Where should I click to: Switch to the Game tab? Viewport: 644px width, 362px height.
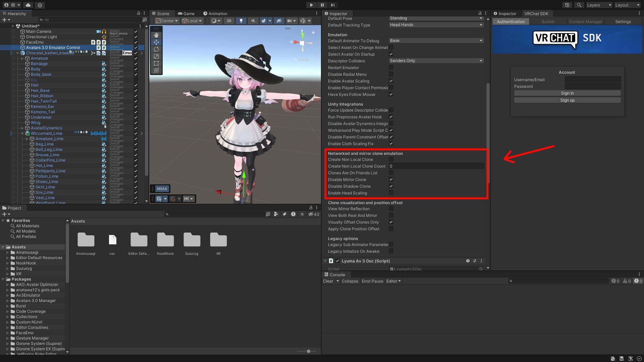(186, 13)
